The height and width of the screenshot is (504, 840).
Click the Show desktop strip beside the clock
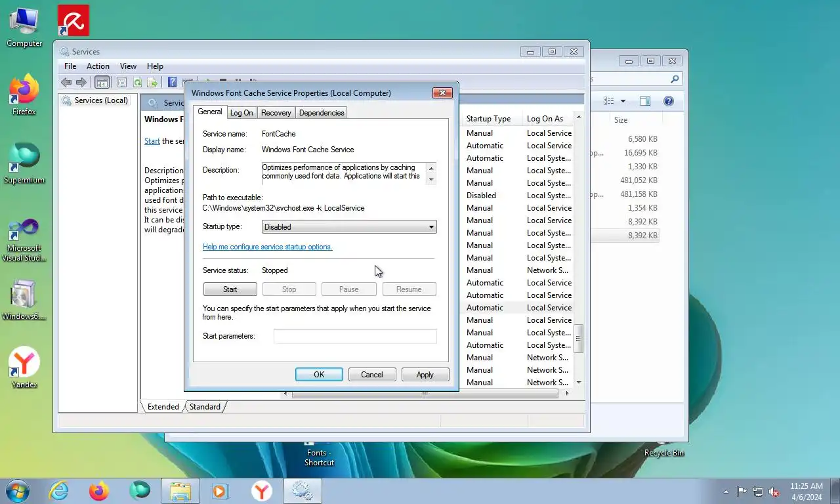[835, 491]
